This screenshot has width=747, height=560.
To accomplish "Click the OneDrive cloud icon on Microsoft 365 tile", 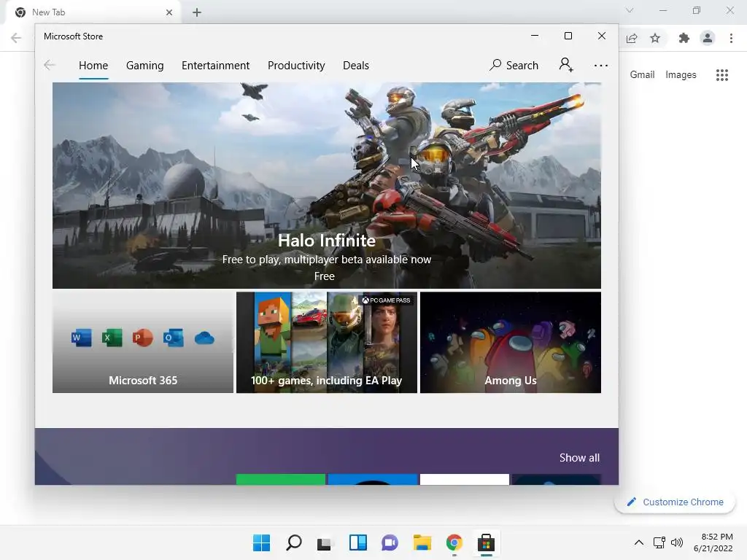I will coord(204,338).
